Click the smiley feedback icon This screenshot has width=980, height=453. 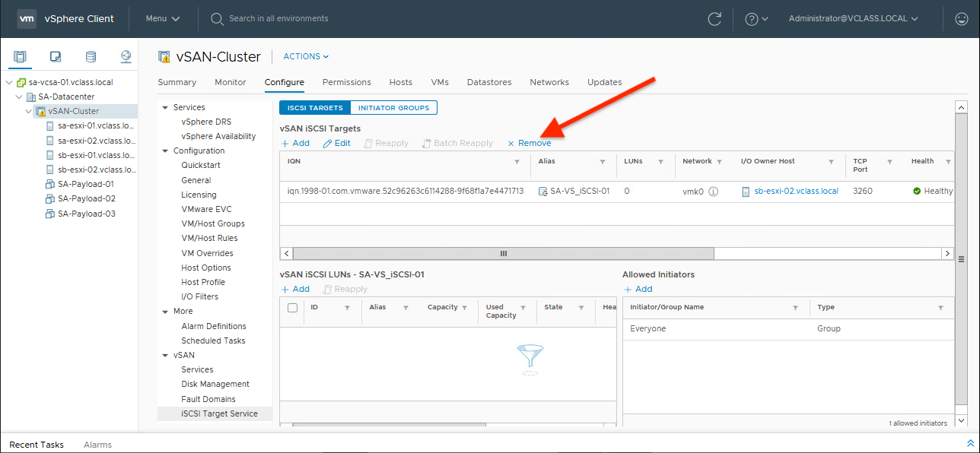tap(961, 19)
